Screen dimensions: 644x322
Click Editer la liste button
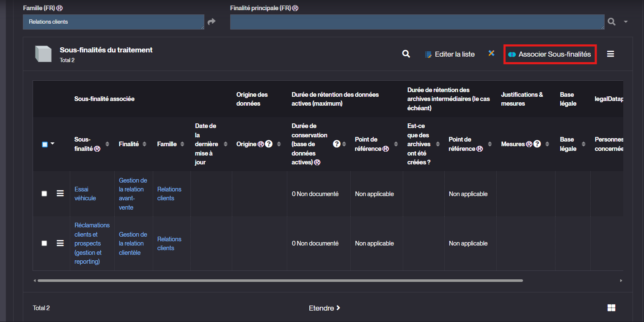450,54
